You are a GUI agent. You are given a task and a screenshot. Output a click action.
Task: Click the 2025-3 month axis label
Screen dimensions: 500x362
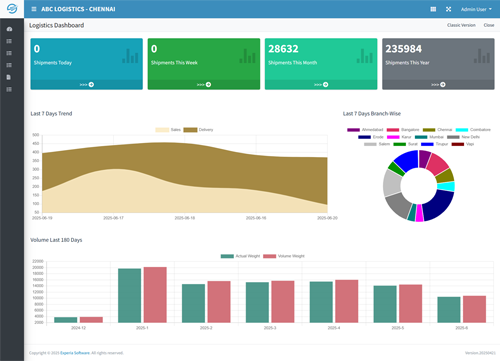(x=270, y=328)
